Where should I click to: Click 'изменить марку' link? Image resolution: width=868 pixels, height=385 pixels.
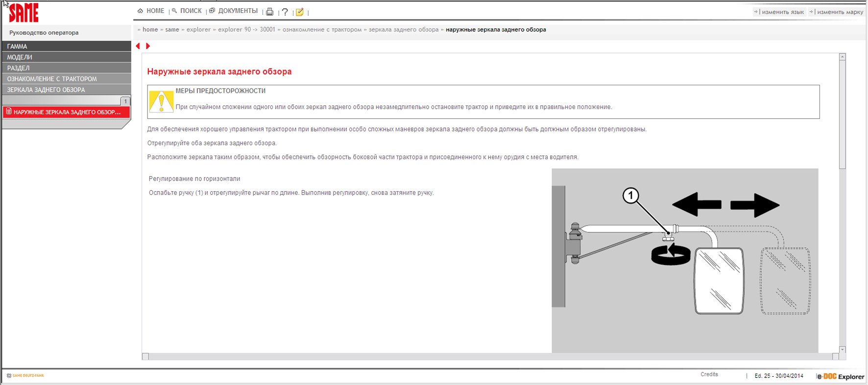[840, 12]
